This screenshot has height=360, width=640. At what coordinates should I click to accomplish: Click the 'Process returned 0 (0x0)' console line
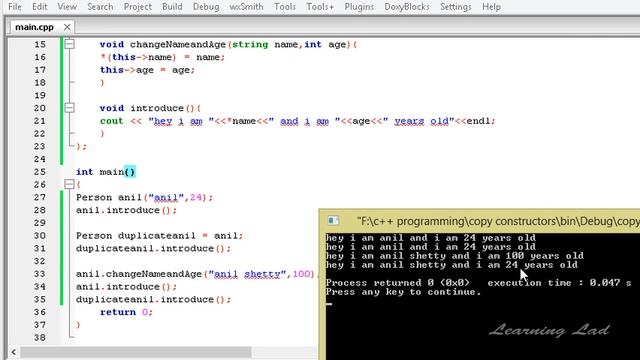[398, 283]
